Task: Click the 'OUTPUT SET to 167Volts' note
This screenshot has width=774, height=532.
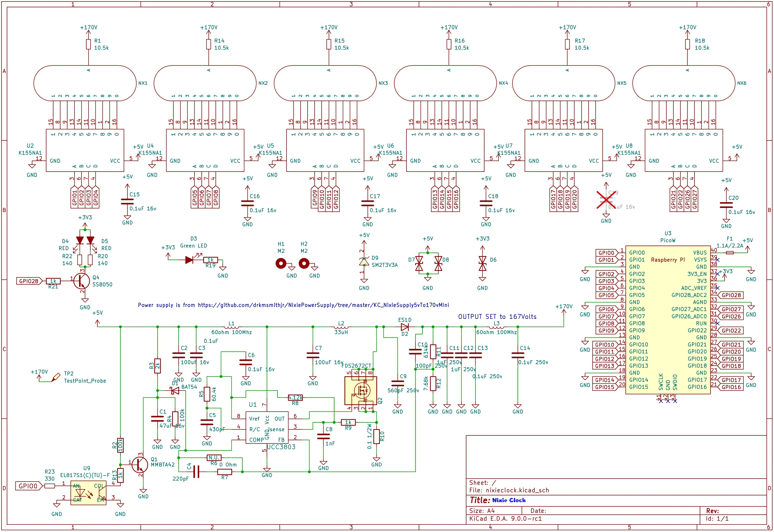Action: [497, 317]
